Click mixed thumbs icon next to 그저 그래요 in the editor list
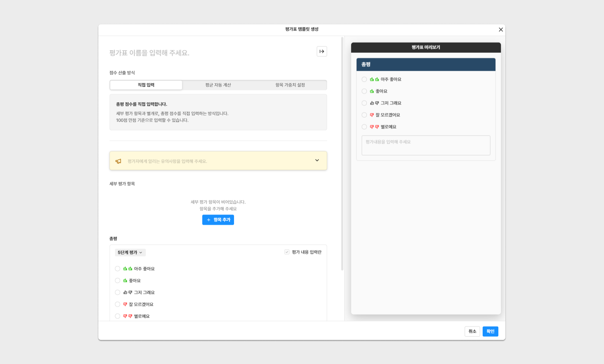This screenshot has height=364, width=604. [128, 292]
